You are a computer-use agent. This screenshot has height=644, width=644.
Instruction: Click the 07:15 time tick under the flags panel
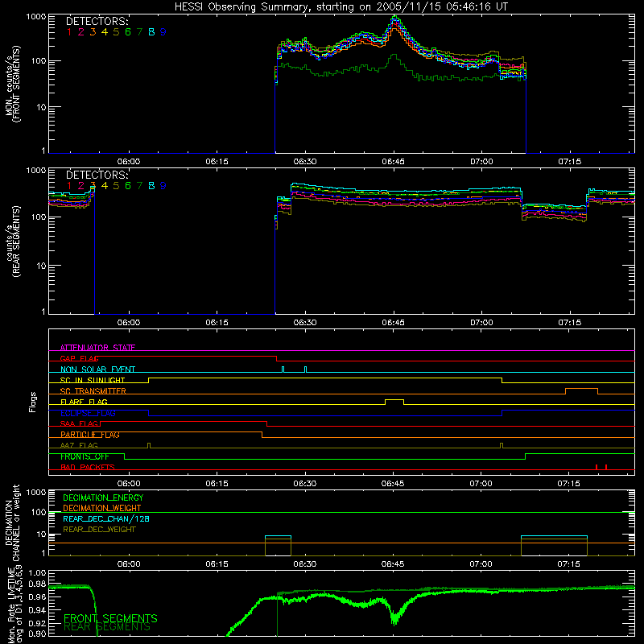point(569,484)
